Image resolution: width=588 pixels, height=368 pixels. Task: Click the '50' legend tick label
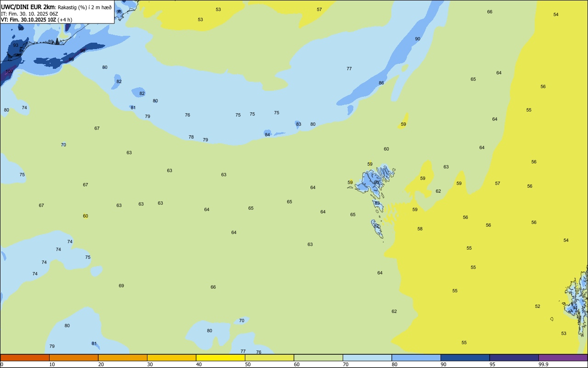(x=248, y=364)
